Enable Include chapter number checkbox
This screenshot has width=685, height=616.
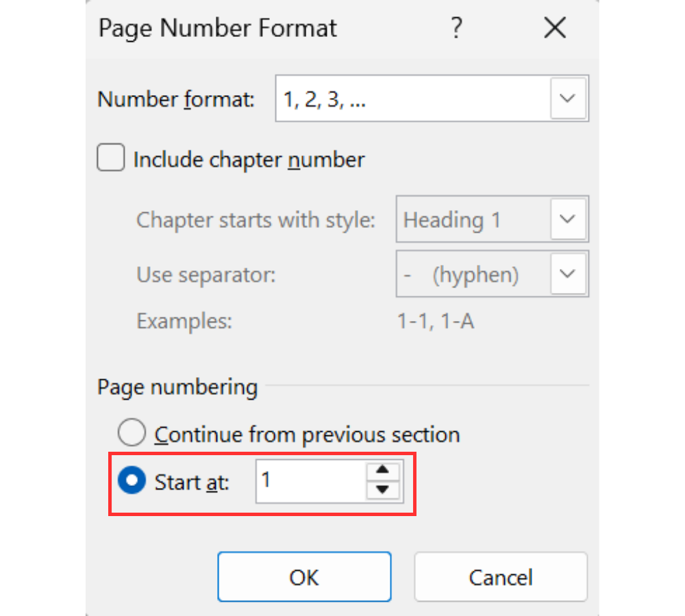click(110, 157)
